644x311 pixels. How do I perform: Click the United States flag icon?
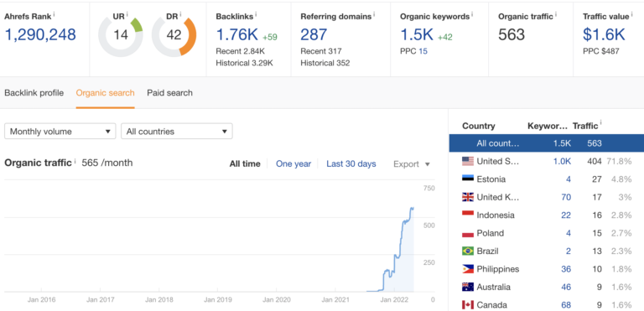coord(468,162)
